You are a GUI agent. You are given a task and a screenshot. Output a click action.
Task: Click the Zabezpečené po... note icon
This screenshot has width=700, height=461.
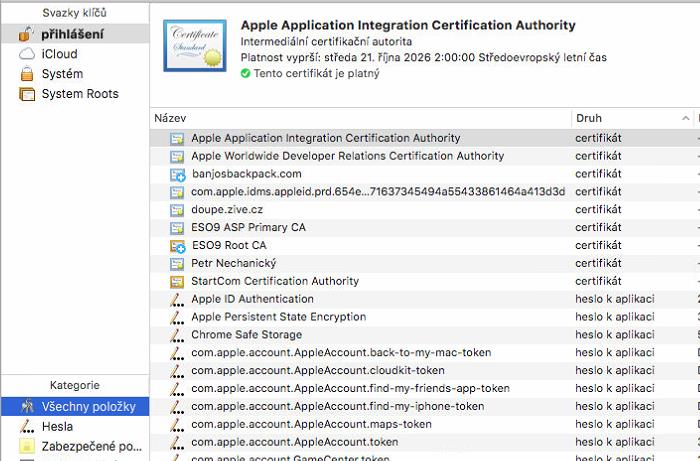point(27,446)
